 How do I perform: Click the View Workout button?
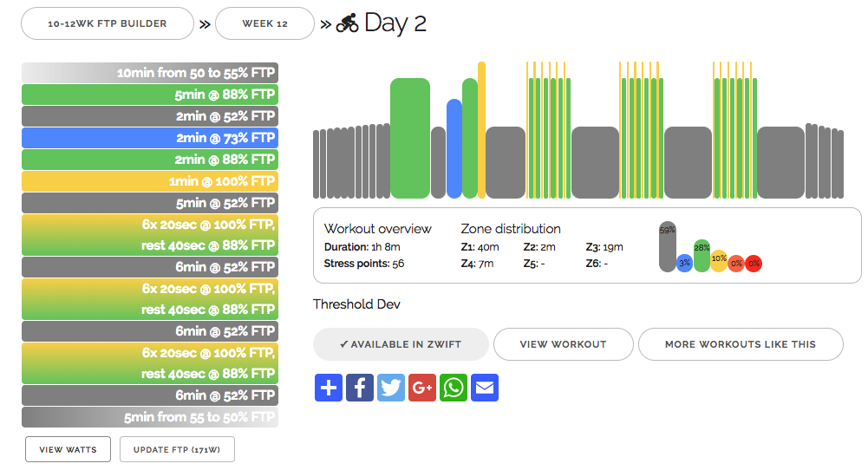(563, 344)
